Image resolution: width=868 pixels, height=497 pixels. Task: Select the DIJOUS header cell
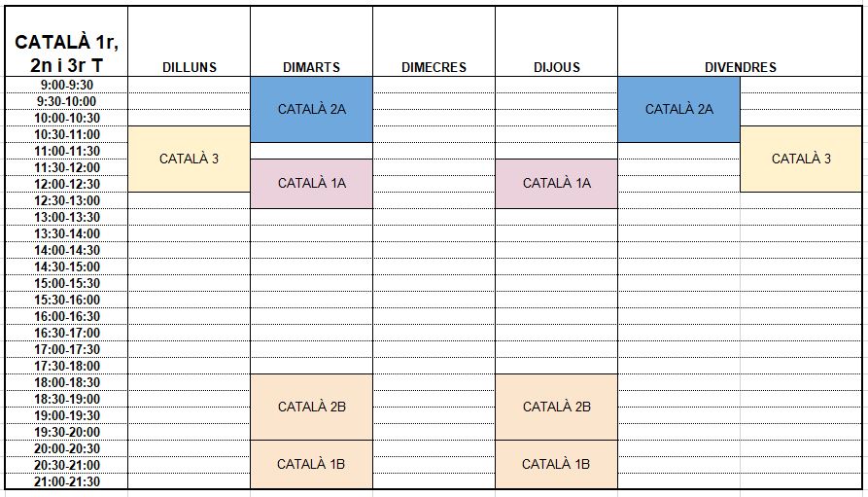pos(556,42)
